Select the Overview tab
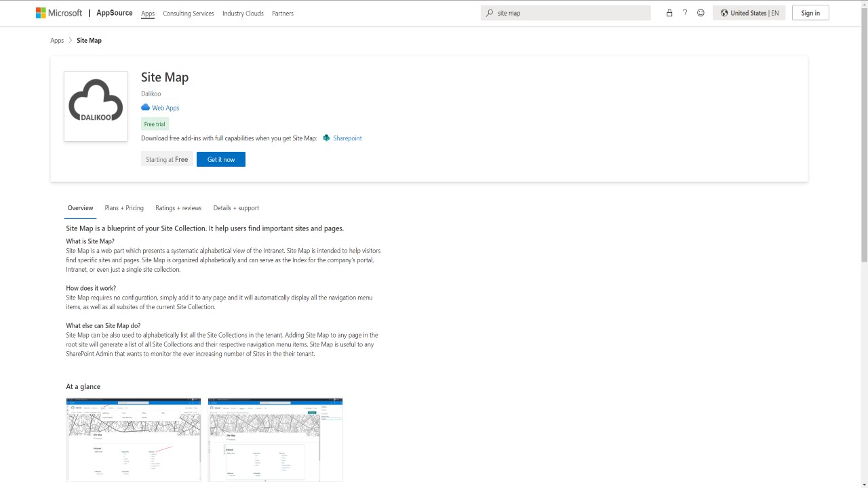This screenshot has height=488, width=868. coord(81,208)
